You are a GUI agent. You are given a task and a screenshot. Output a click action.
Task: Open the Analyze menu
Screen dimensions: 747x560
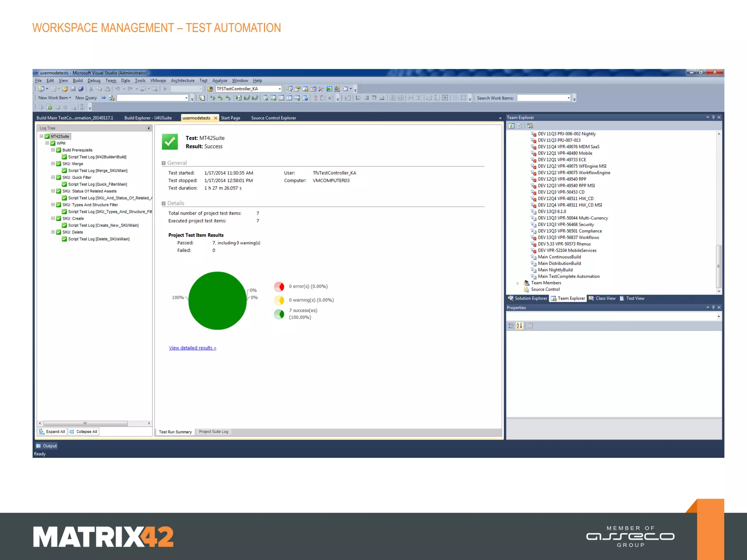click(220, 81)
